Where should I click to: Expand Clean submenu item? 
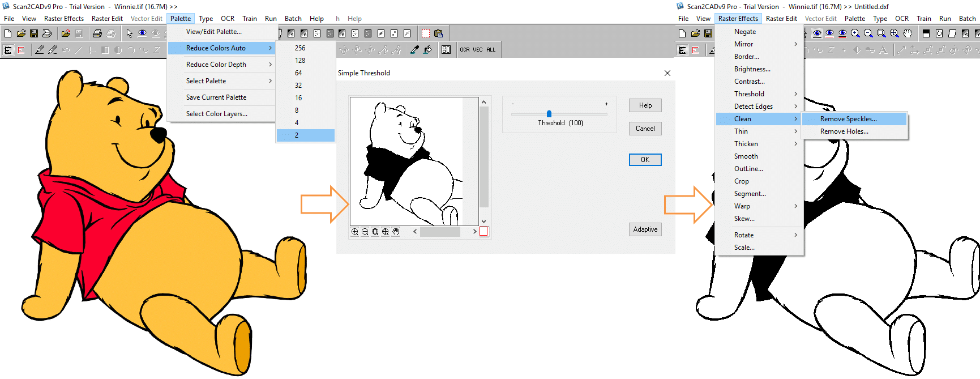(x=759, y=119)
